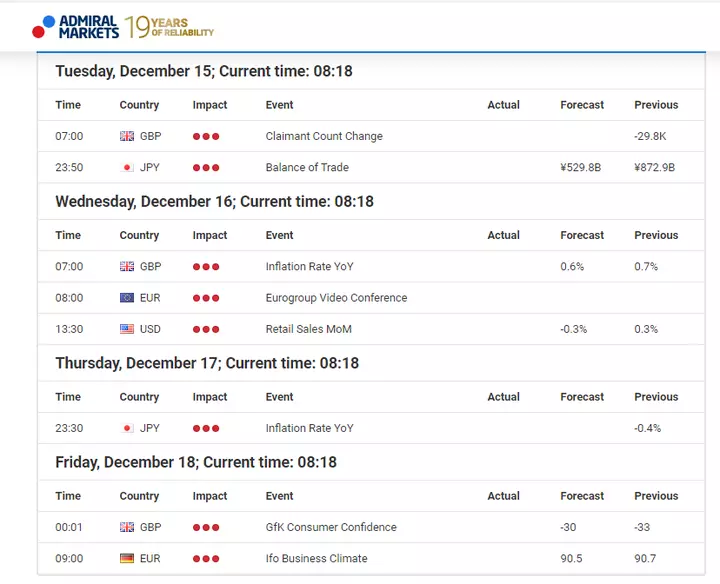Click previous value 0.7%

[646, 267]
